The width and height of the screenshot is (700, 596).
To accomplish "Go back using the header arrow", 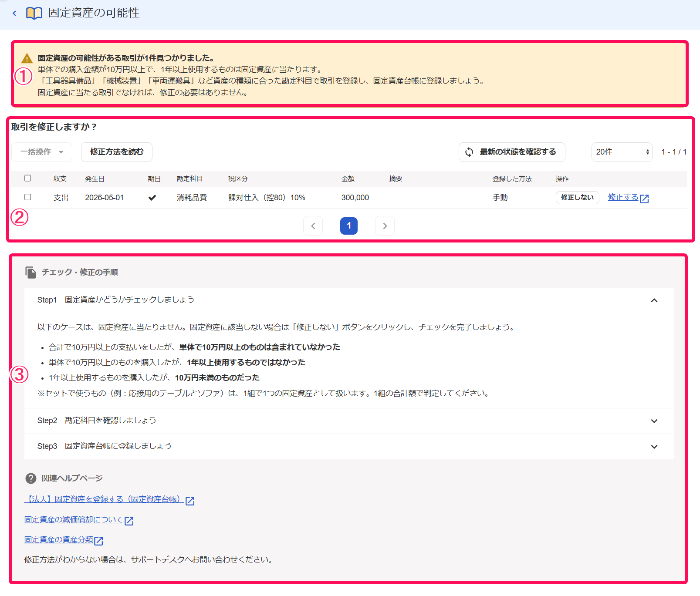I will [14, 13].
